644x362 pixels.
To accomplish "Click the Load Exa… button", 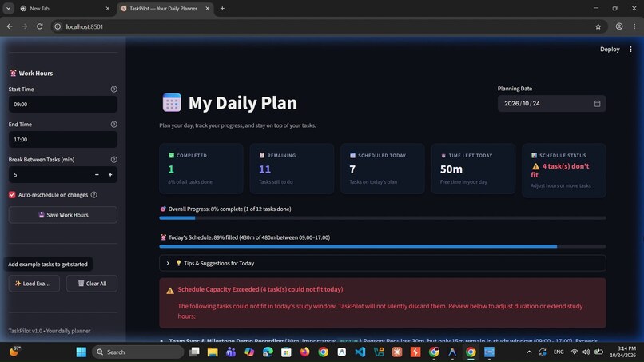I will click(x=34, y=284).
